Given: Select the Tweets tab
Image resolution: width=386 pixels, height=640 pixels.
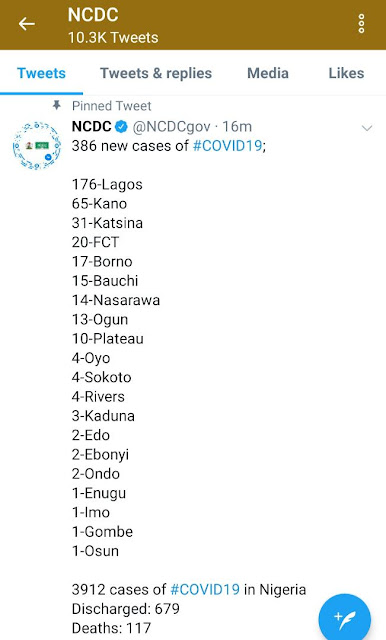Looking at the screenshot, I should click(x=41, y=73).
